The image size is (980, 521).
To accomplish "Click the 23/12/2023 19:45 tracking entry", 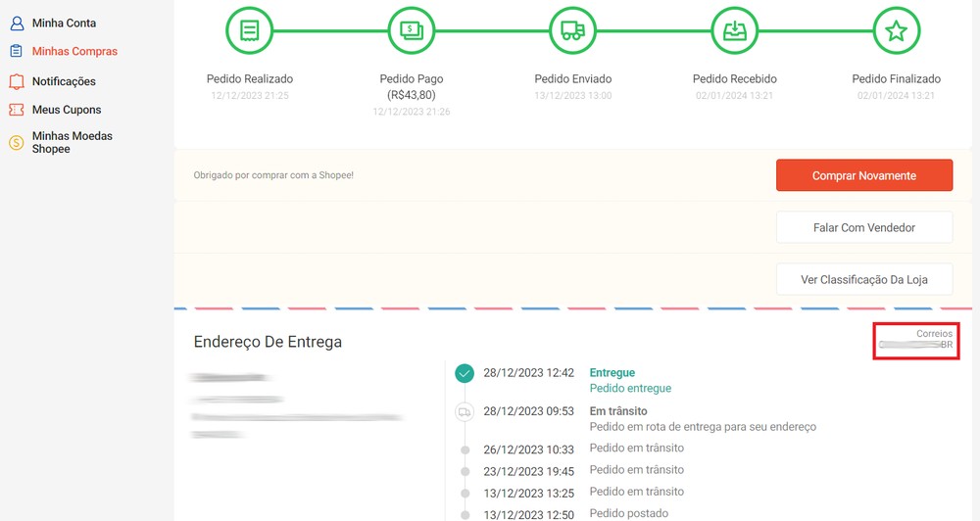I will pyautogui.click(x=529, y=471).
